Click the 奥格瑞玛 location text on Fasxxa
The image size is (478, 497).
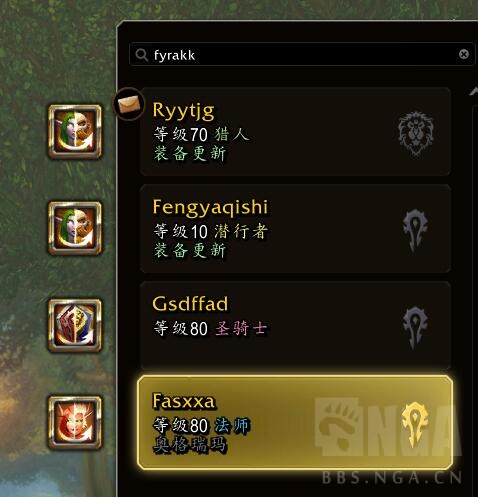click(190, 445)
